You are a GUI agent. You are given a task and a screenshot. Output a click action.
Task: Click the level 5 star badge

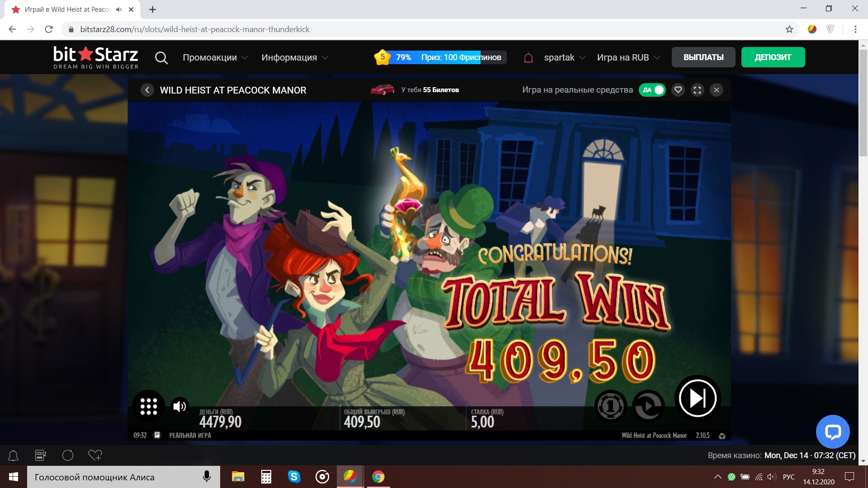382,57
